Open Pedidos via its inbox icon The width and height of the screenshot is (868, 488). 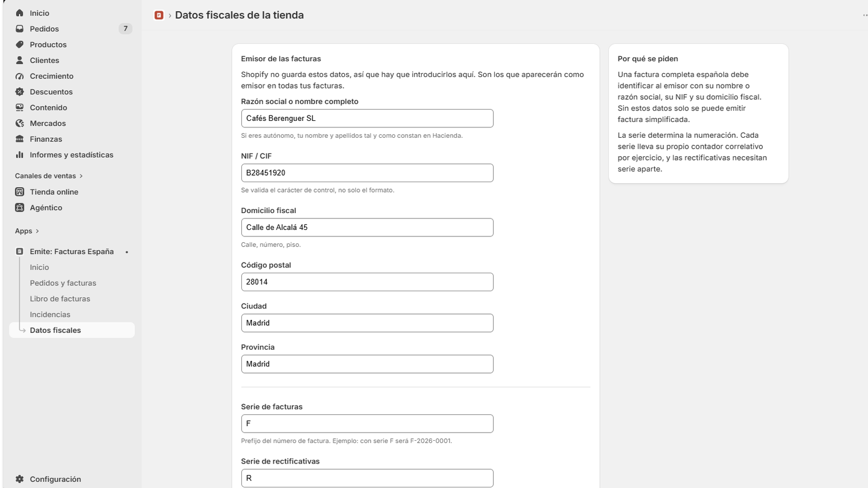pyautogui.click(x=20, y=29)
